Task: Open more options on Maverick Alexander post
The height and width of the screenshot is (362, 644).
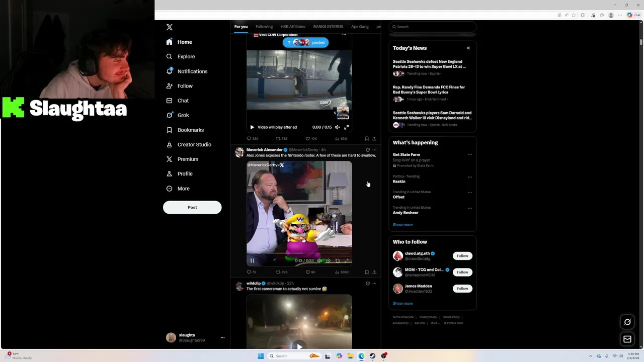Action: 374,150
